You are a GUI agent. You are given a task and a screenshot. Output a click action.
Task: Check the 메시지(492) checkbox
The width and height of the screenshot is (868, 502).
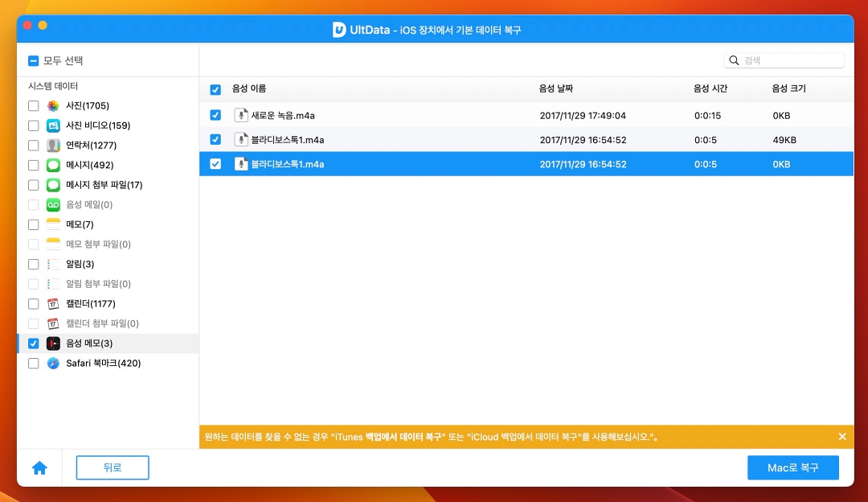point(33,165)
